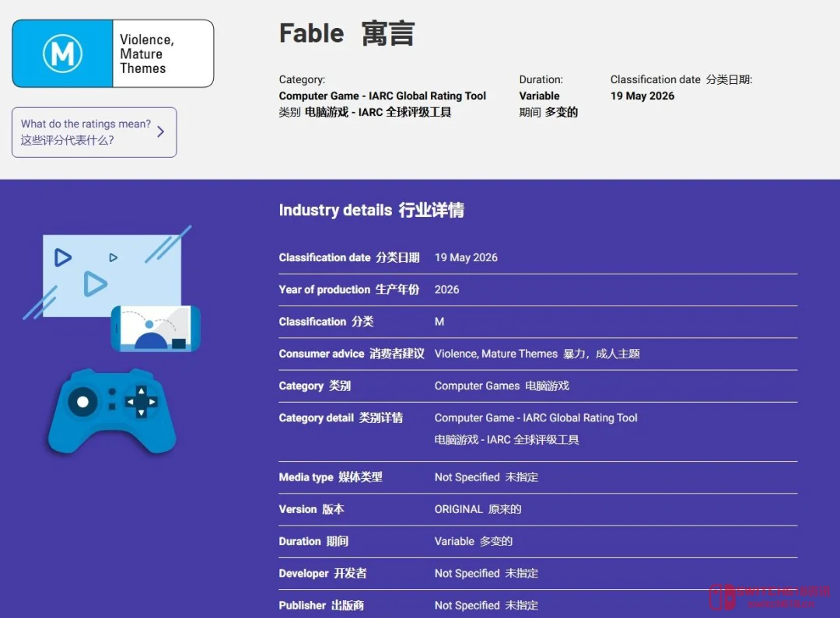Click header category "Computer Game - IARC Global Rating Tool"

click(383, 96)
